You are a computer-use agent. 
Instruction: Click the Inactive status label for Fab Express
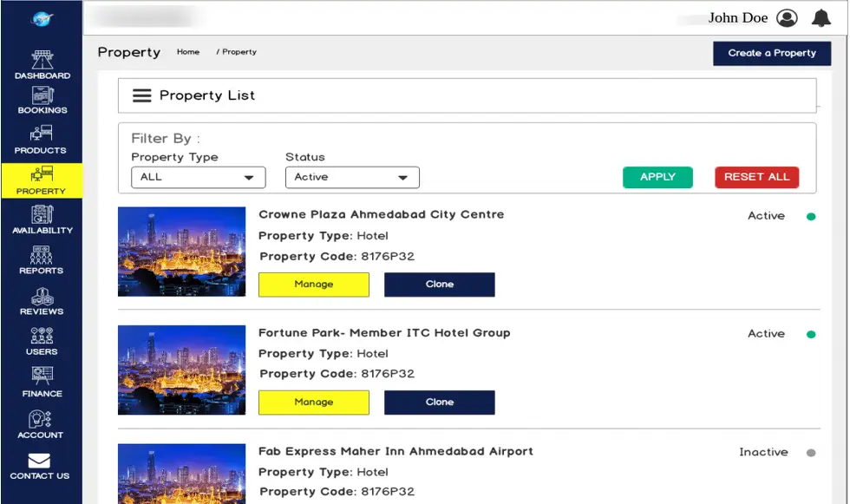764,453
